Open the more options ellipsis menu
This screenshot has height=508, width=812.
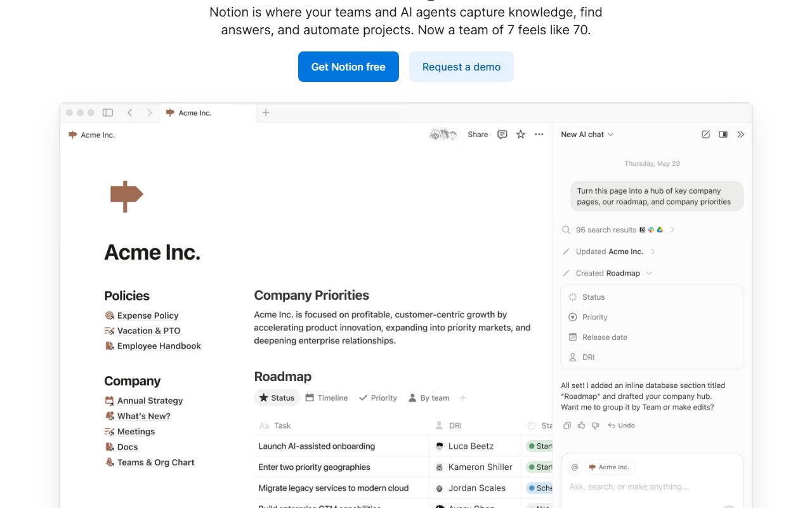539,134
